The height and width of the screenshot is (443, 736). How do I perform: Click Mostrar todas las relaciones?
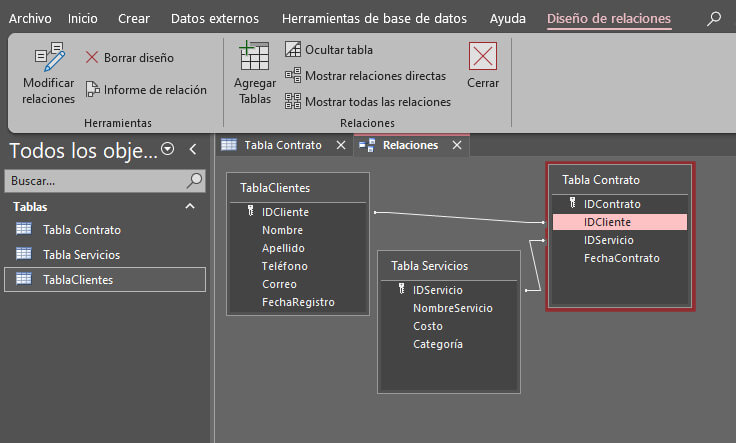(x=368, y=101)
